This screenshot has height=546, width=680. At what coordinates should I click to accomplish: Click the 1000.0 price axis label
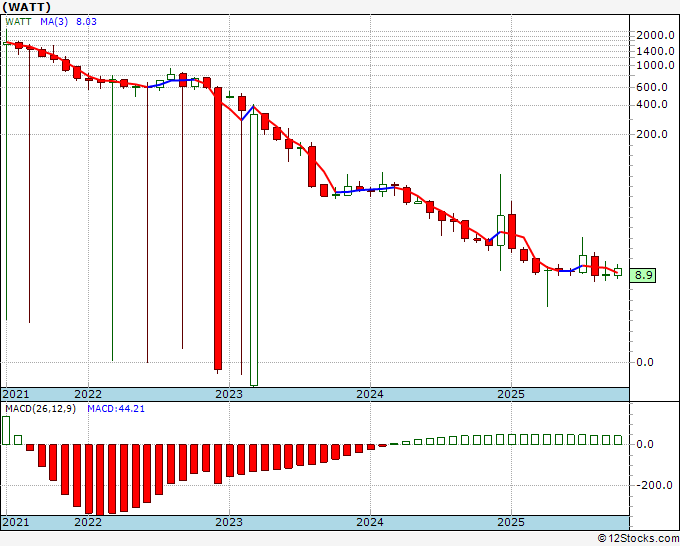point(655,65)
